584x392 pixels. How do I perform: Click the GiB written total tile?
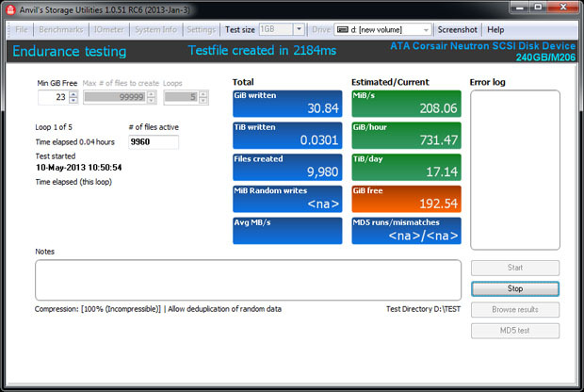[x=287, y=104]
